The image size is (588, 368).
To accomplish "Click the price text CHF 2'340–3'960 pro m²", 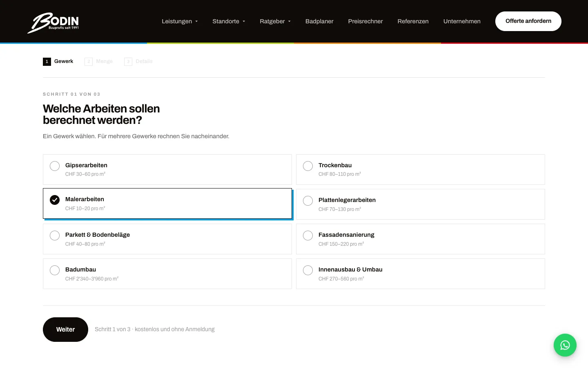I will click(x=92, y=279).
